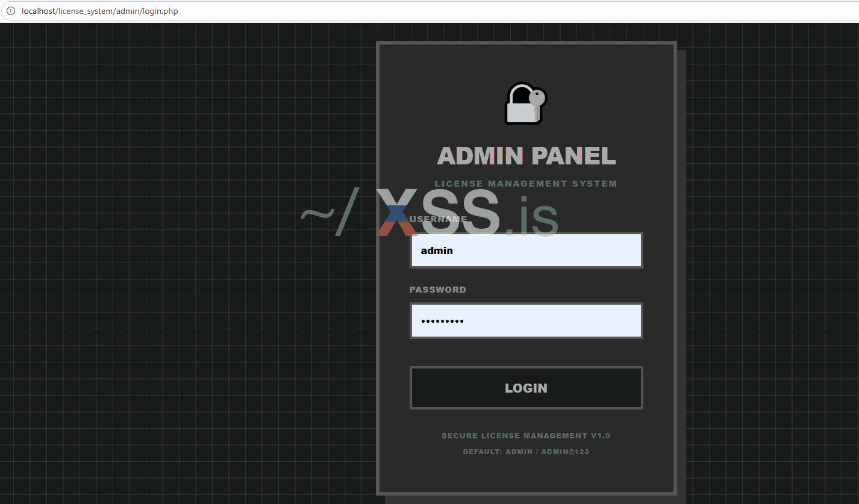
Task: Focus the Password field with masked dots
Action: [526, 320]
